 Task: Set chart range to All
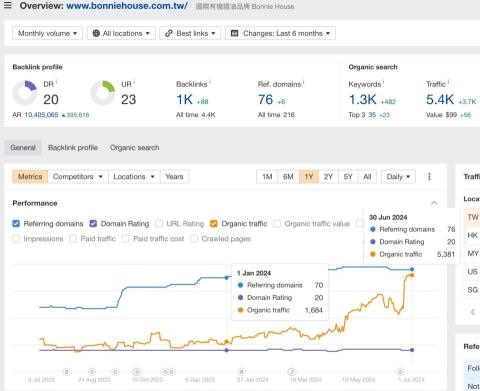click(x=367, y=177)
